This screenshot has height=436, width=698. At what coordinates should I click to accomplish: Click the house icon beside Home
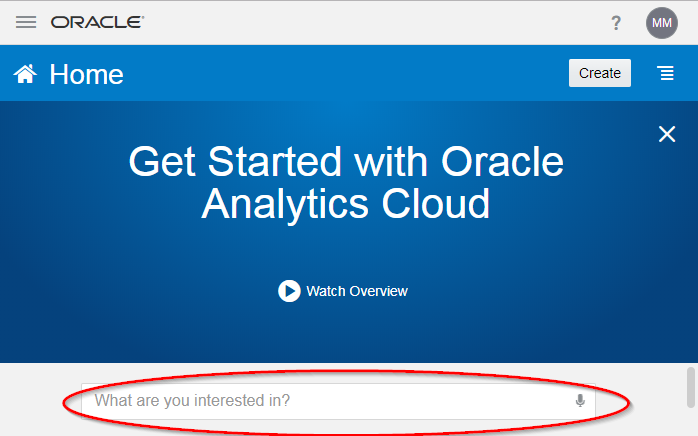tap(25, 74)
